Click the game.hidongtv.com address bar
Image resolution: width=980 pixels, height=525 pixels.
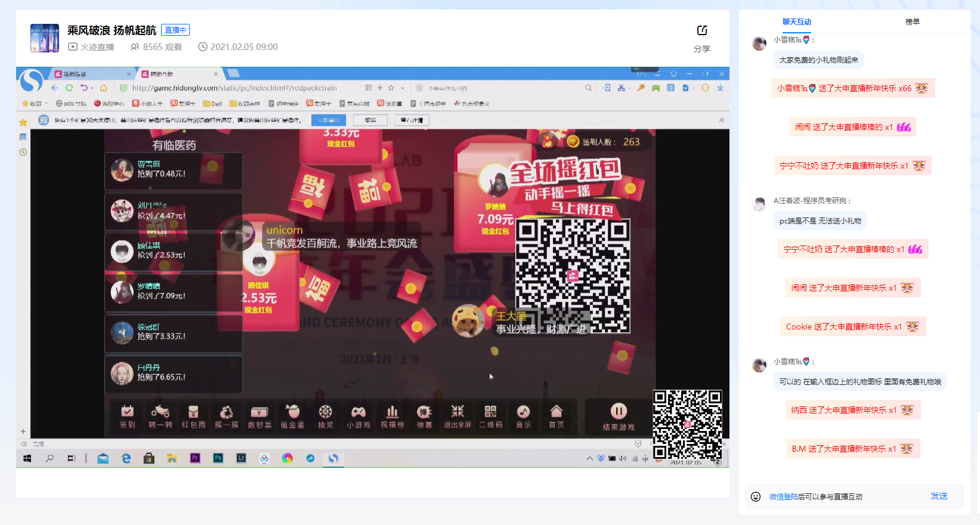[234, 88]
